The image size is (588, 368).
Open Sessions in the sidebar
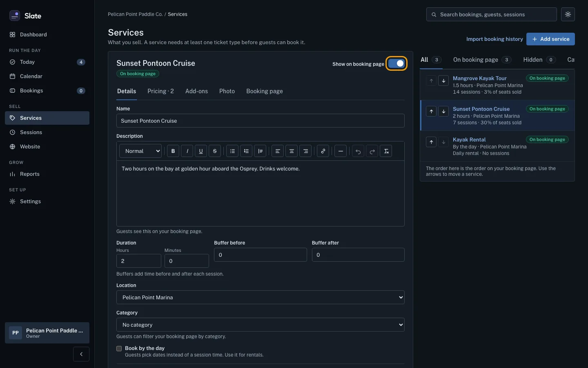(47, 132)
